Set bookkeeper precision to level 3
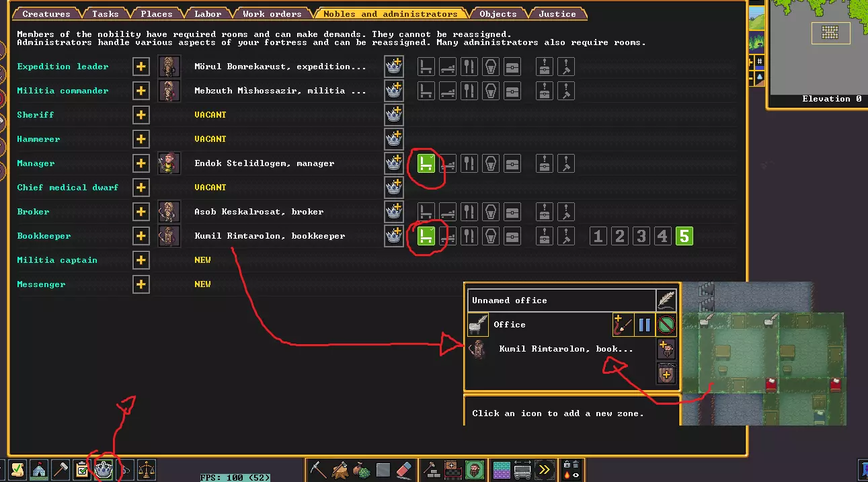This screenshot has height=482, width=868. point(641,236)
